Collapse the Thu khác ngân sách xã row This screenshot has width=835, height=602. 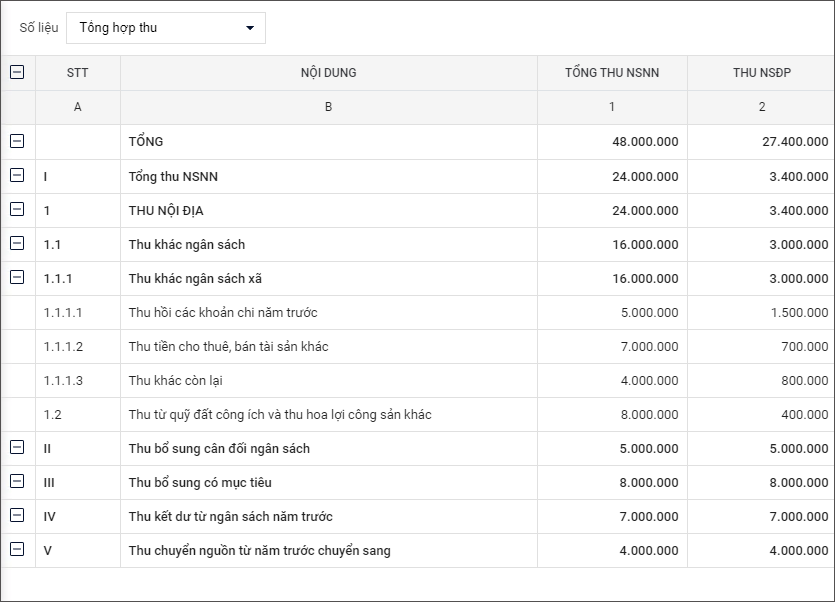[x=17, y=278]
